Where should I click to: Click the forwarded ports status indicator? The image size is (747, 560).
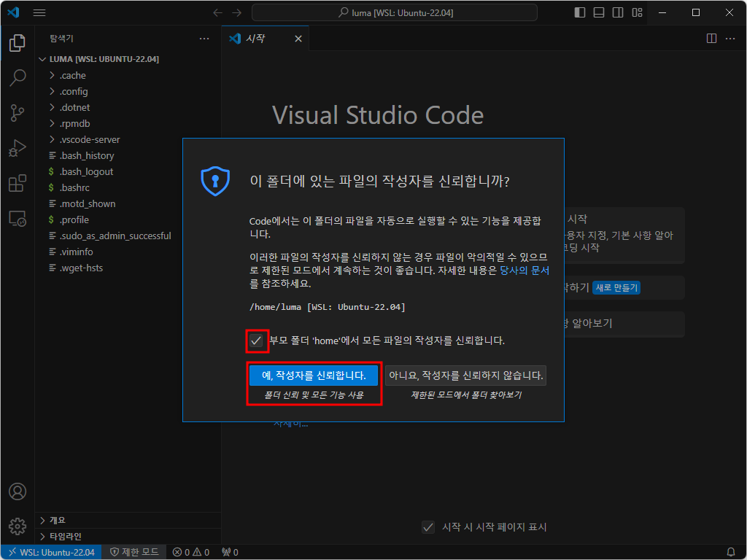click(230, 553)
